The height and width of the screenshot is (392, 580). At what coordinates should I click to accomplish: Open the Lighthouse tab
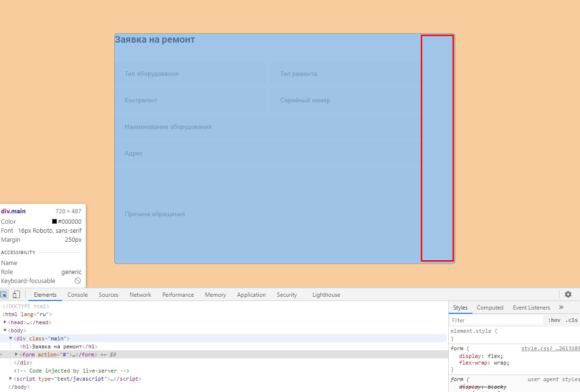coord(326,294)
